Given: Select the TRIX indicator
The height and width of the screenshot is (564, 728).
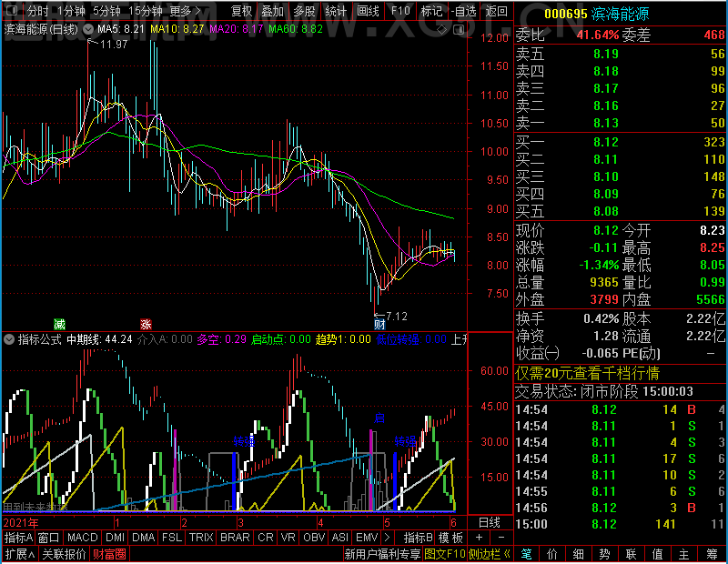Looking at the screenshot, I should pos(200,538).
